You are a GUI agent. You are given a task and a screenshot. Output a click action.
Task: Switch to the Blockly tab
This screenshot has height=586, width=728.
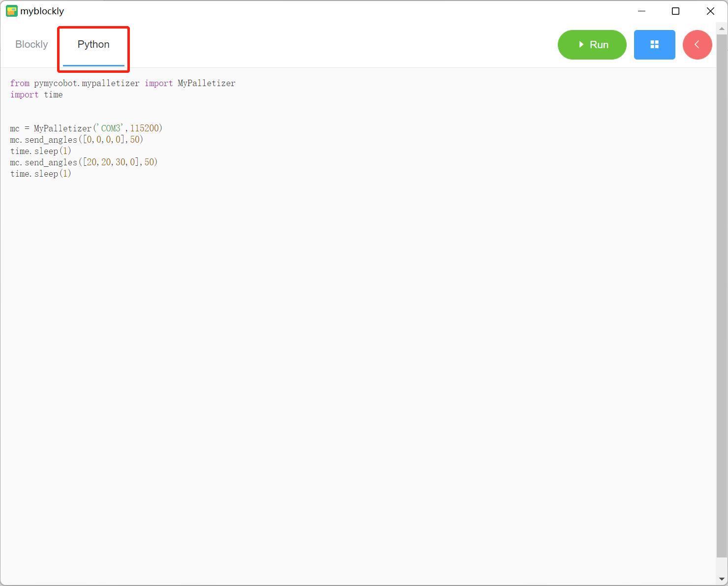31,44
